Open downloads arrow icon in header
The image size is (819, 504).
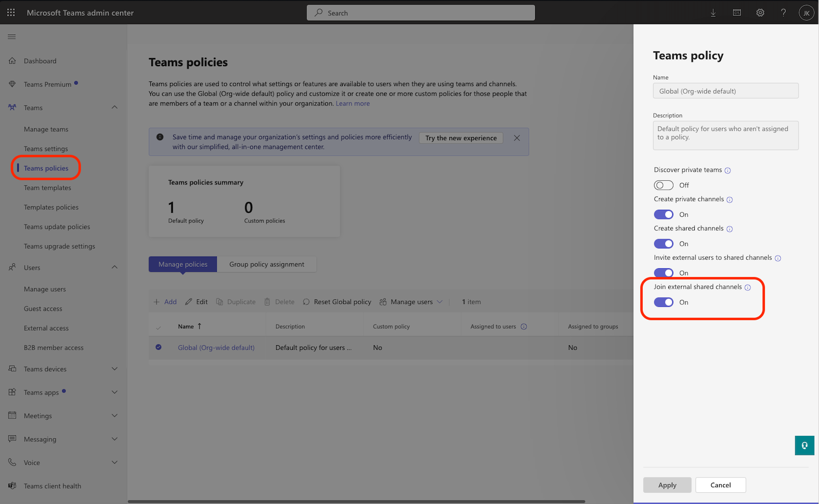point(713,13)
